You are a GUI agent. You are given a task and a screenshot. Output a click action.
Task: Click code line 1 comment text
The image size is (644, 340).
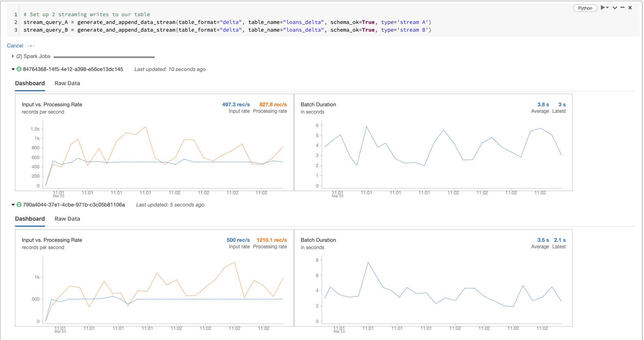pyautogui.click(x=87, y=15)
